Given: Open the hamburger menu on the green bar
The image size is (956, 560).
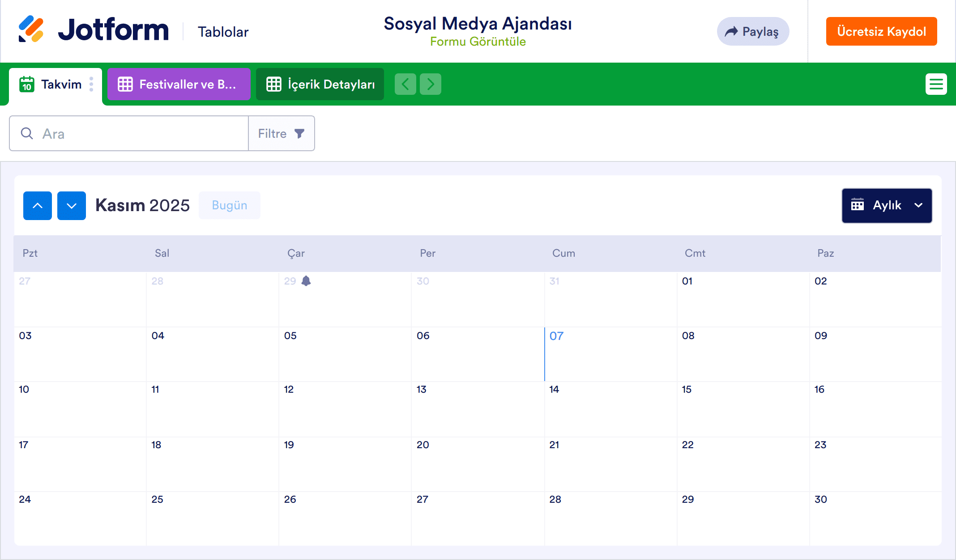Looking at the screenshot, I should [x=936, y=84].
